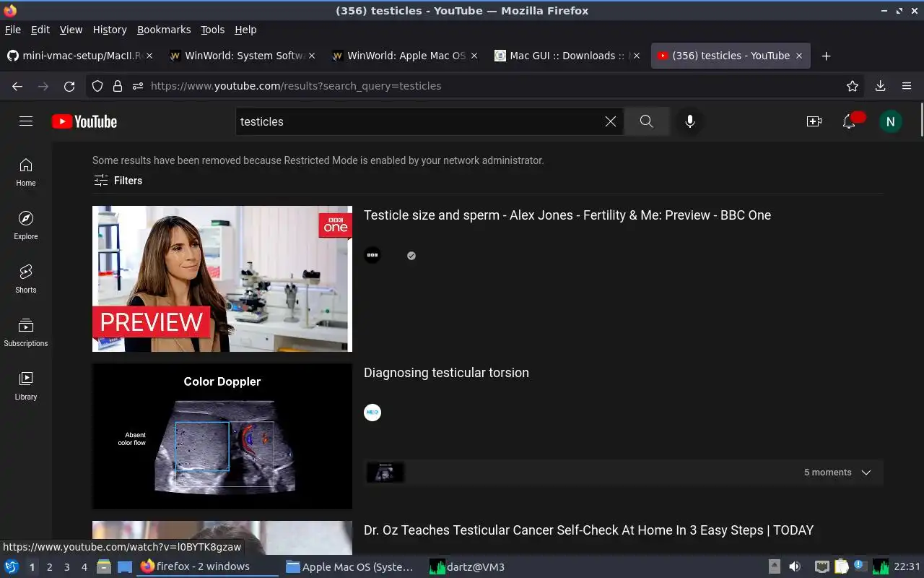This screenshot has width=924, height=578.
Task: Open Diagnosing testicular torsion title link
Action: coord(446,373)
